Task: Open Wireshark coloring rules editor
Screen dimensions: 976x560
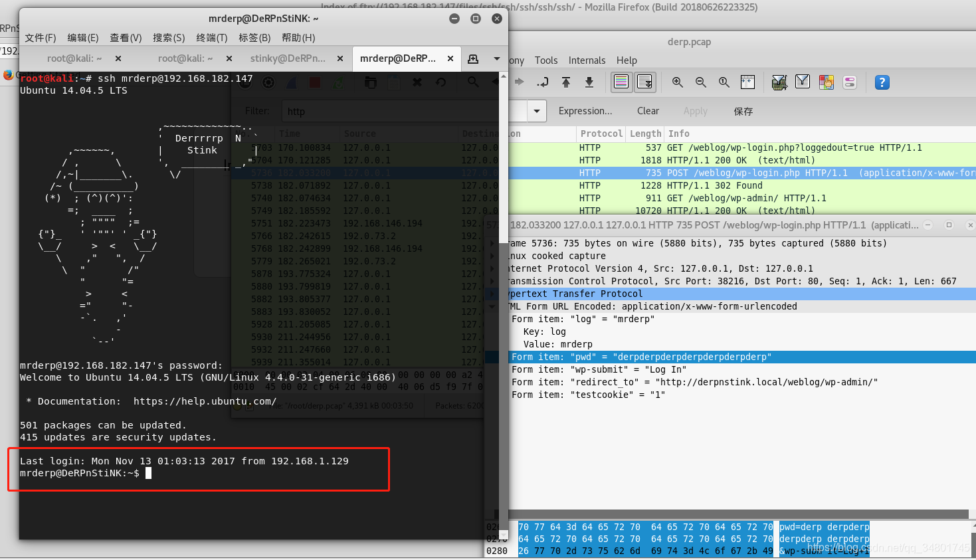Action: [x=827, y=82]
